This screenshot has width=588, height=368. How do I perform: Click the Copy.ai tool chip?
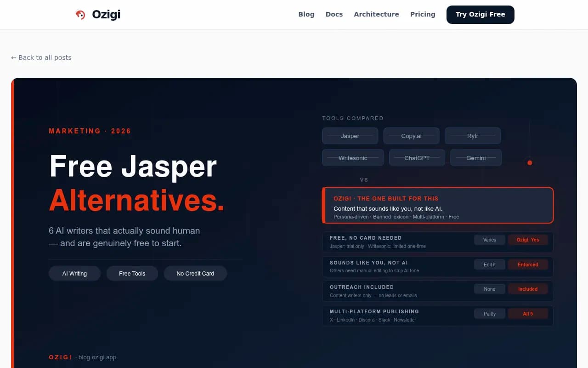click(411, 136)
